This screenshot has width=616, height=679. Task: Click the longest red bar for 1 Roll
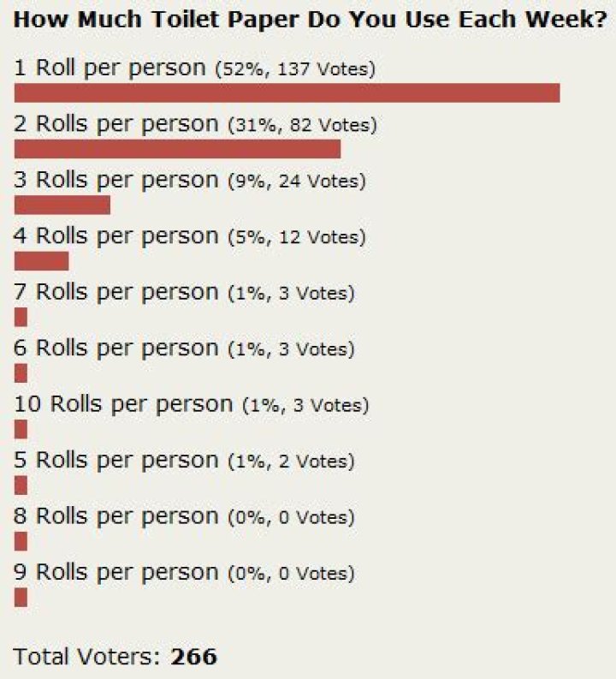(287, 93)
